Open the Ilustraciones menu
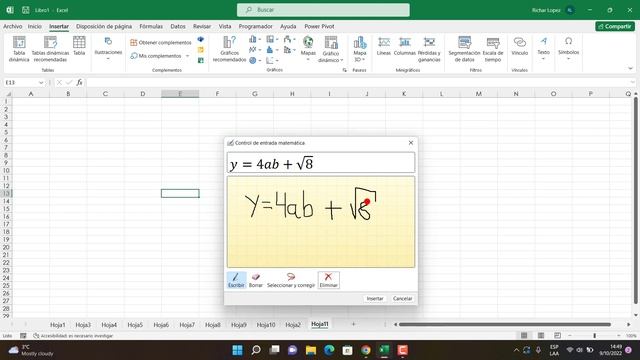 [108, 49]
